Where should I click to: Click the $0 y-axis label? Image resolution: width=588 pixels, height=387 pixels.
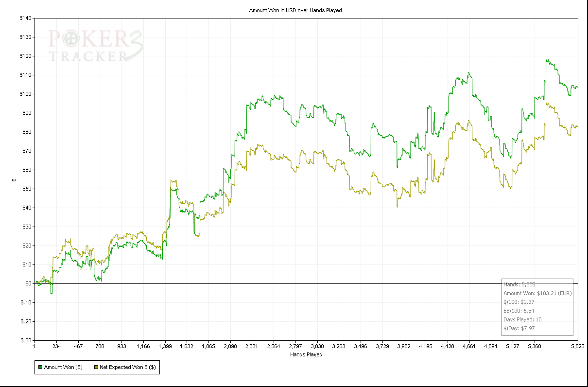28,284
